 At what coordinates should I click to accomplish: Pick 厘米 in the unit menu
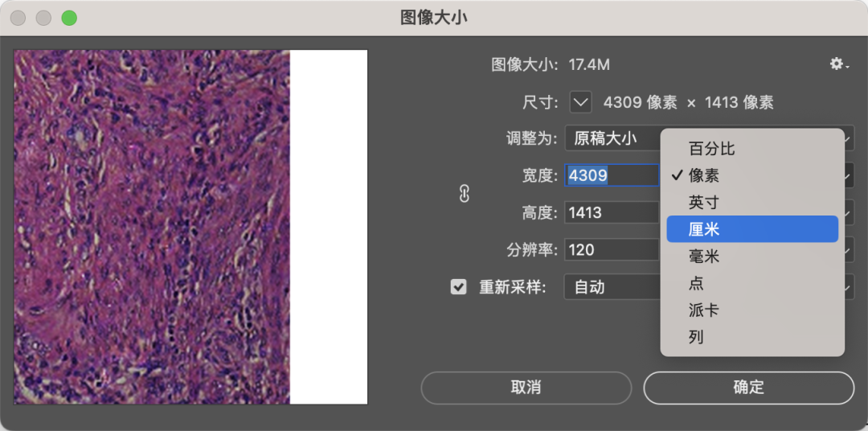click(752, 229)
